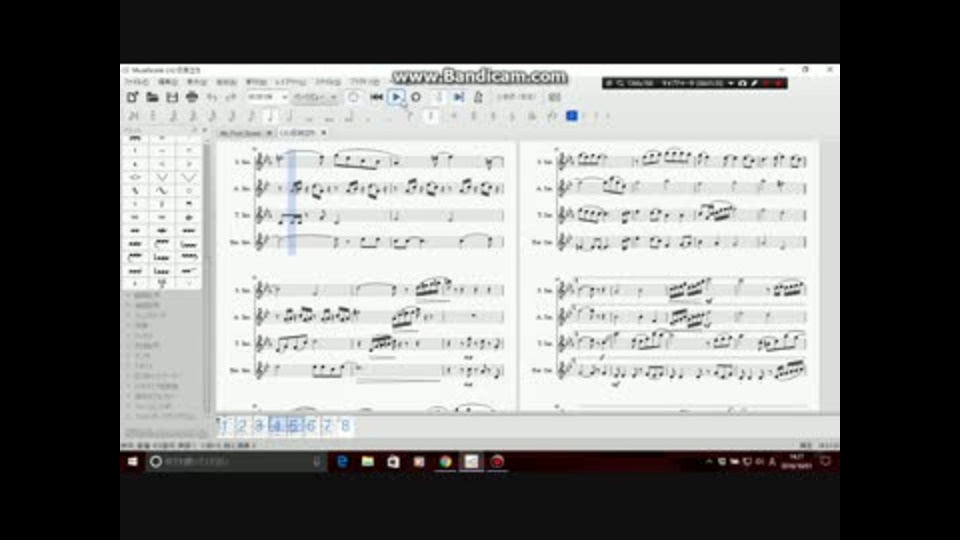Jump to page 3 in navigator

pos(259,426)
